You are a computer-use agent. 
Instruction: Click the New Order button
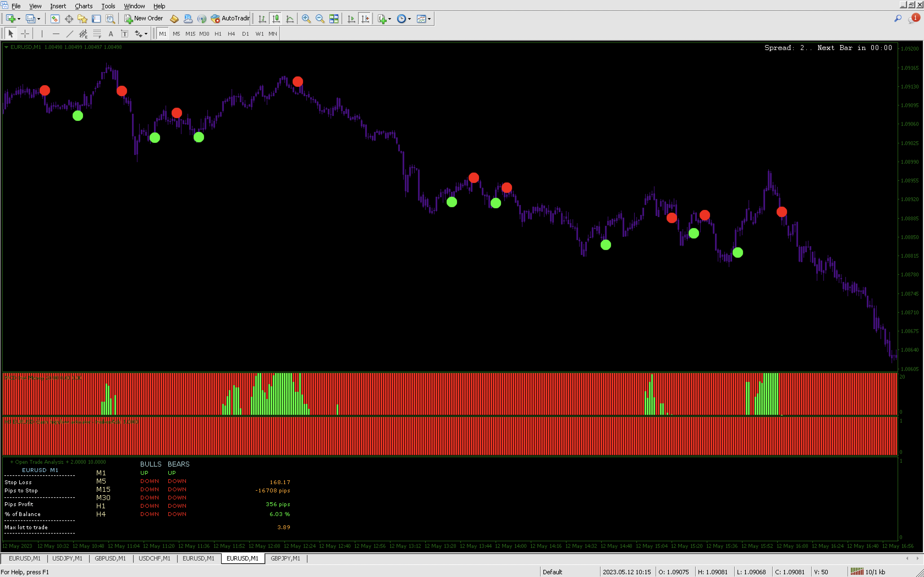coord(144,18)
